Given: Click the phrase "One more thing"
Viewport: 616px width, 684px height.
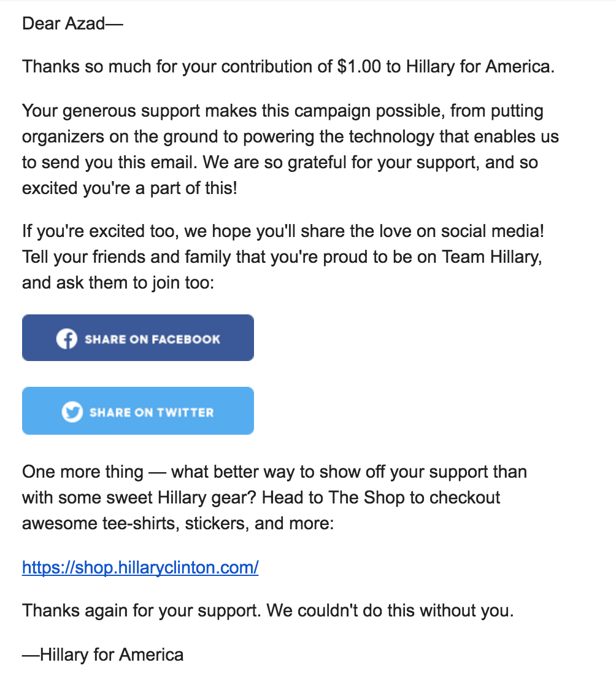Looking at the screenshot, I should pos(82,472).
